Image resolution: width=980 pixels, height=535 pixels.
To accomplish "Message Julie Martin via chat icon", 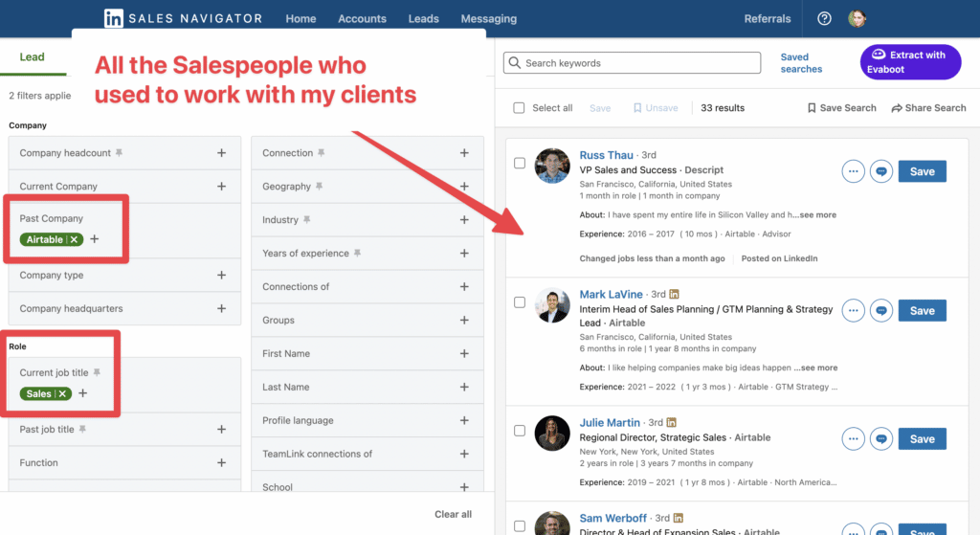I will tap(881, 438).
